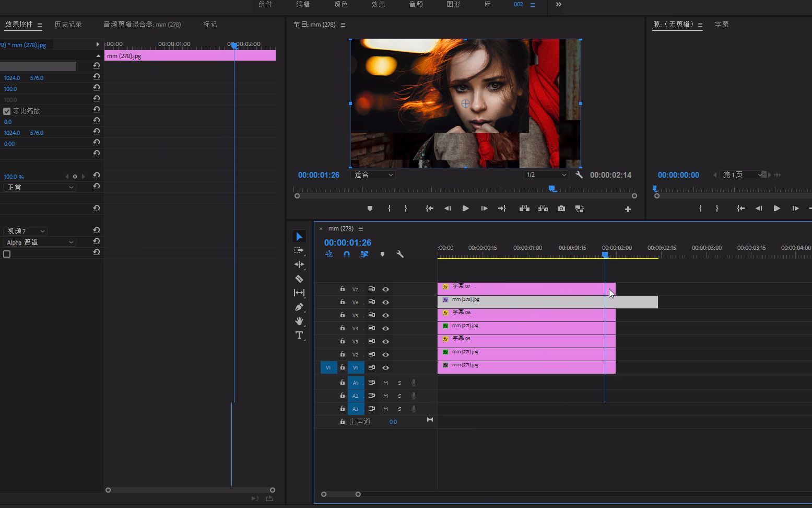Open the 字幕 tab in source panel
812x508 pixels.
(722, 25)
